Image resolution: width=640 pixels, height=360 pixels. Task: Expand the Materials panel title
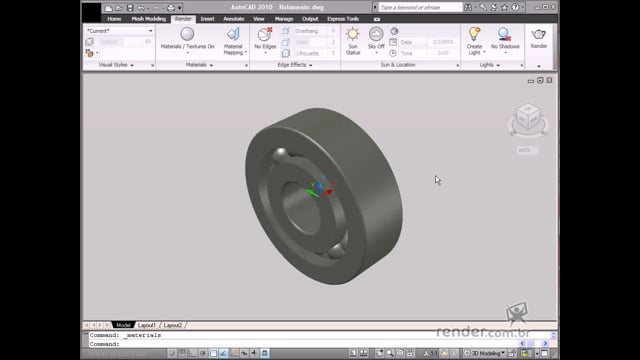(200, 65)
